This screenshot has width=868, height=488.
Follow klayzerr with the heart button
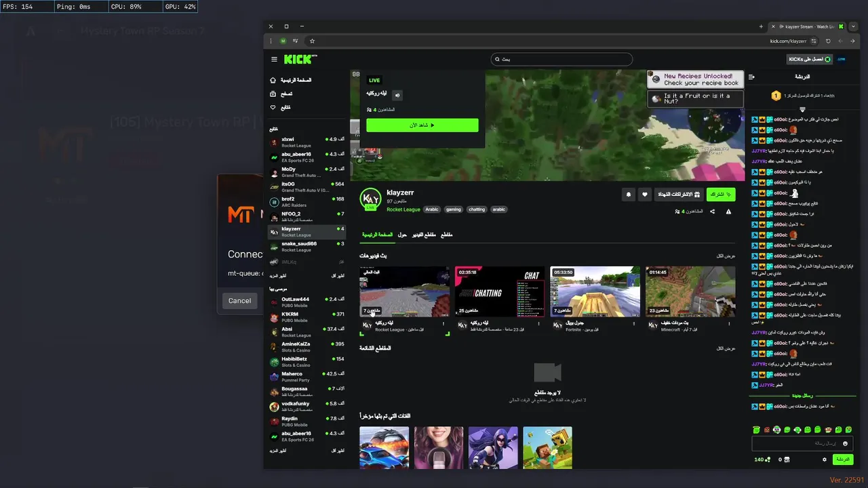point(645,195)
